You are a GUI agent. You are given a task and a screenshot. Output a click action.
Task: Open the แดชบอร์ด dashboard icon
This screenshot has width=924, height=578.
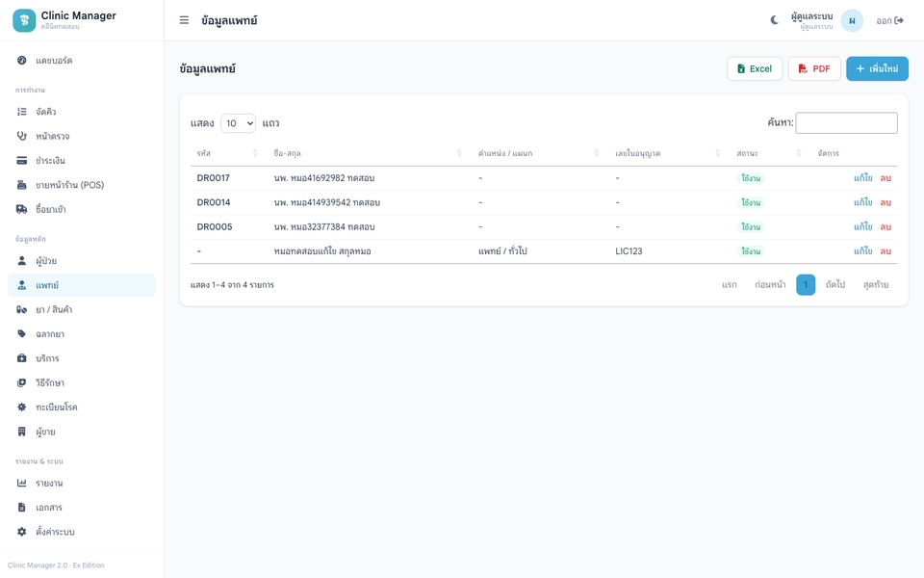click(x=22, y=60)
